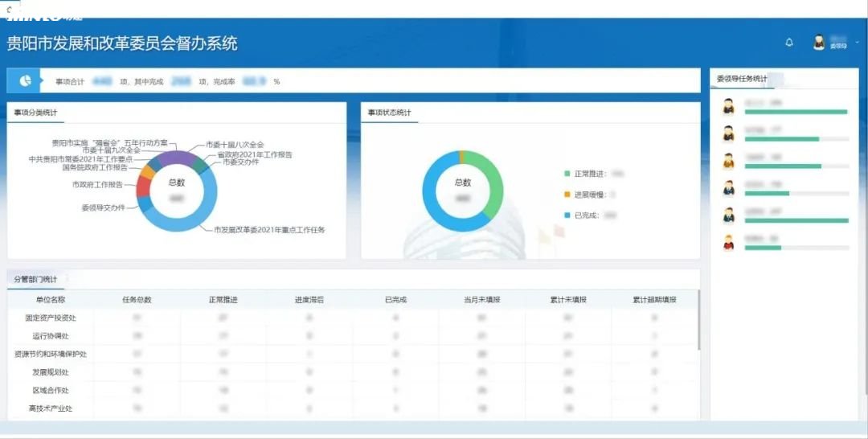
Task: Select the first leader avatar in task list
Action: [x=728, y=106]
